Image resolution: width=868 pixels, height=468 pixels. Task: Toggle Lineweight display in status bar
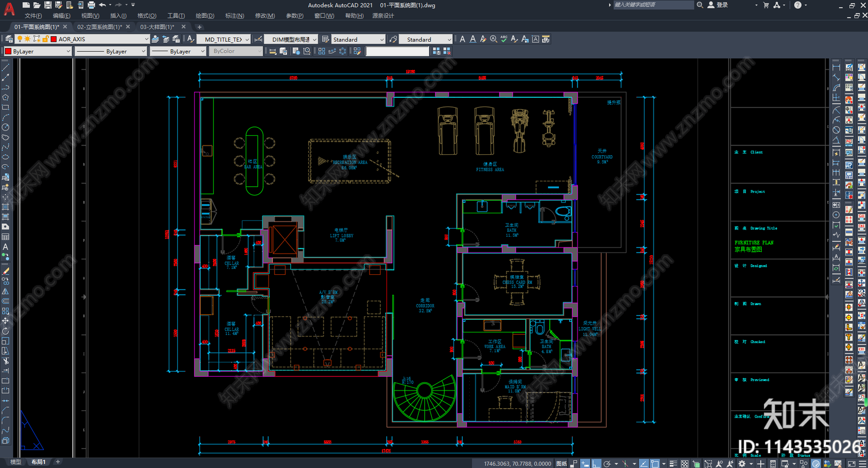point(673,464)
